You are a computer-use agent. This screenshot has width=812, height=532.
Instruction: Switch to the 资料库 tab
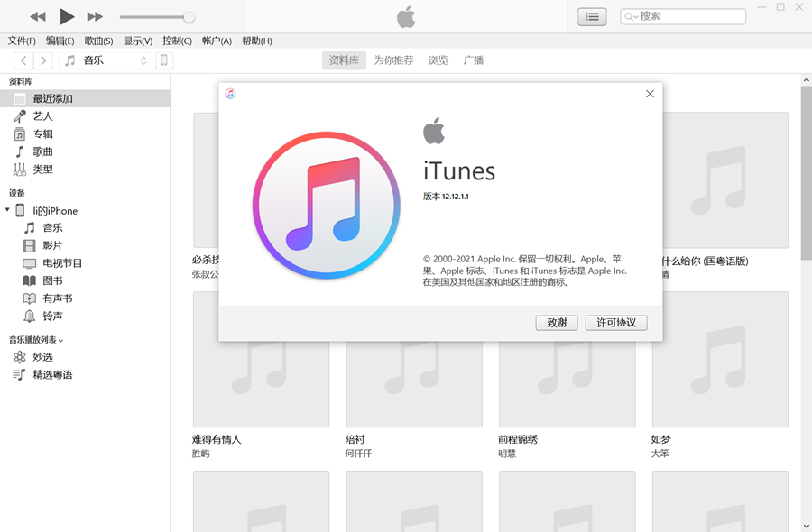(344, 60)
